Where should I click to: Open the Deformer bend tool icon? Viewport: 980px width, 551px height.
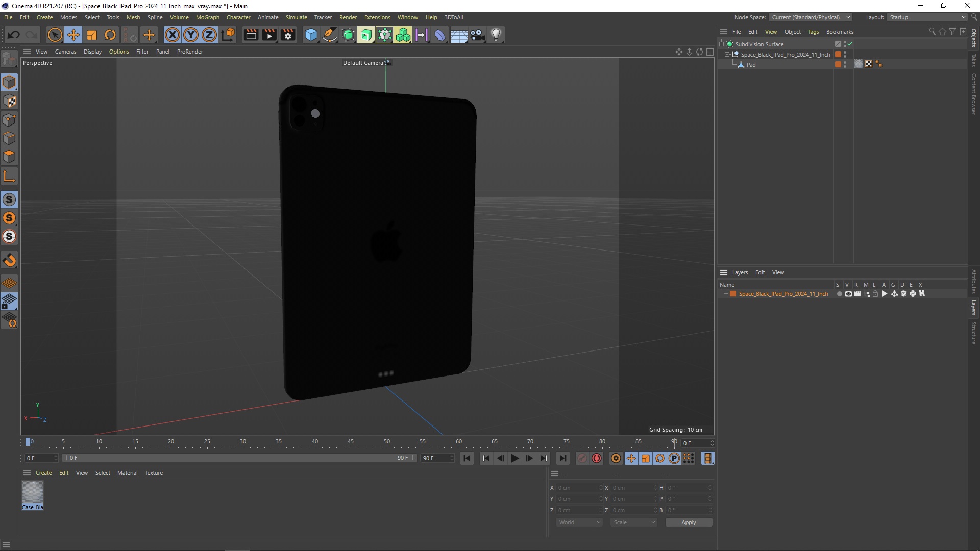tap(440, 35)
